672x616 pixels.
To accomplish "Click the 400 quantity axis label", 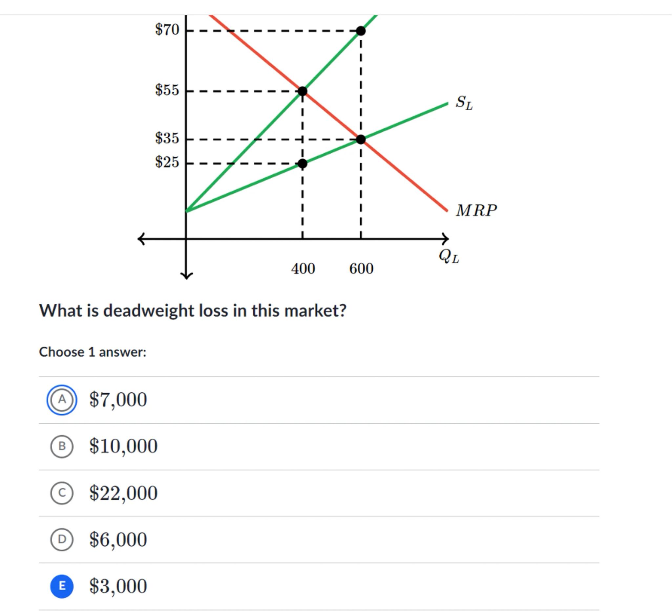I will point(303,269).
